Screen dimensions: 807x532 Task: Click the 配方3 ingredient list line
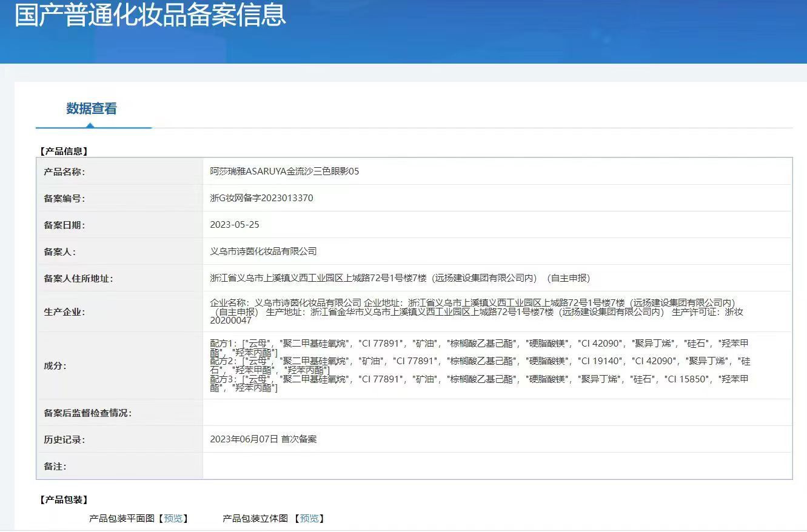[480, 384]
